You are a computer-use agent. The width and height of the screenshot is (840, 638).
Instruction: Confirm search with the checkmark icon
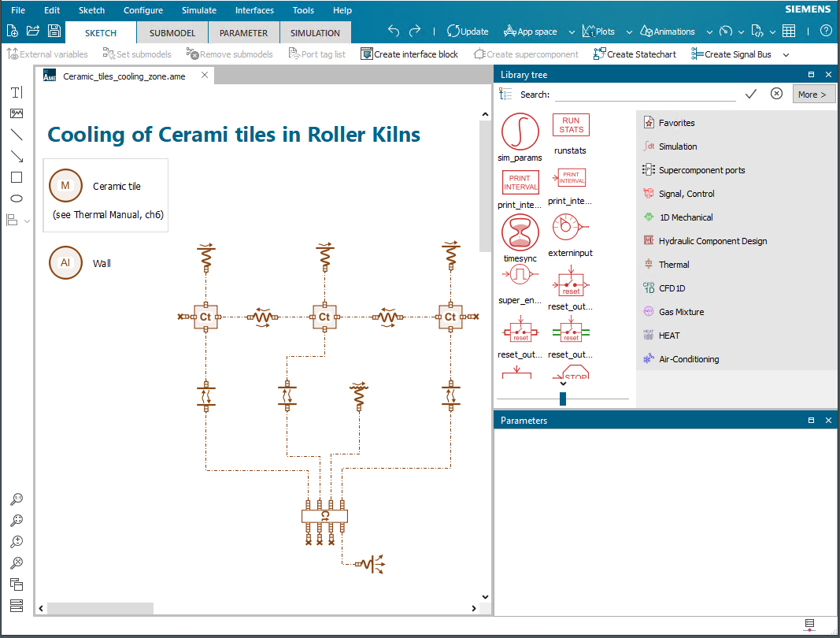(751, 95)
